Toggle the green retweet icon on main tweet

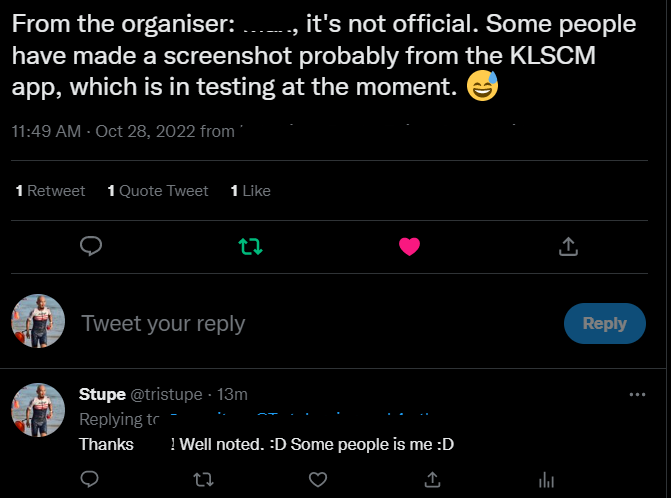pos(250,246)
